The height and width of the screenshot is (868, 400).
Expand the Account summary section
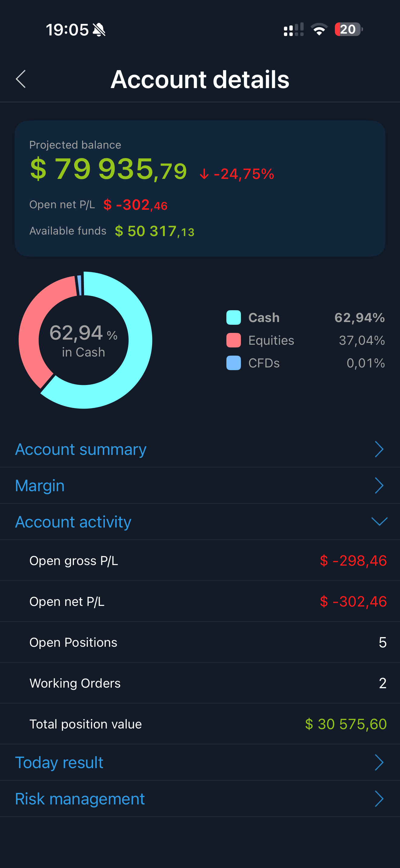[380, 449]
